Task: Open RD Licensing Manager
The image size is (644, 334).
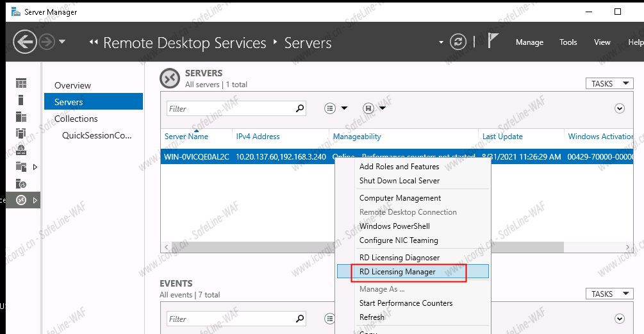Action: pos(413,272)
